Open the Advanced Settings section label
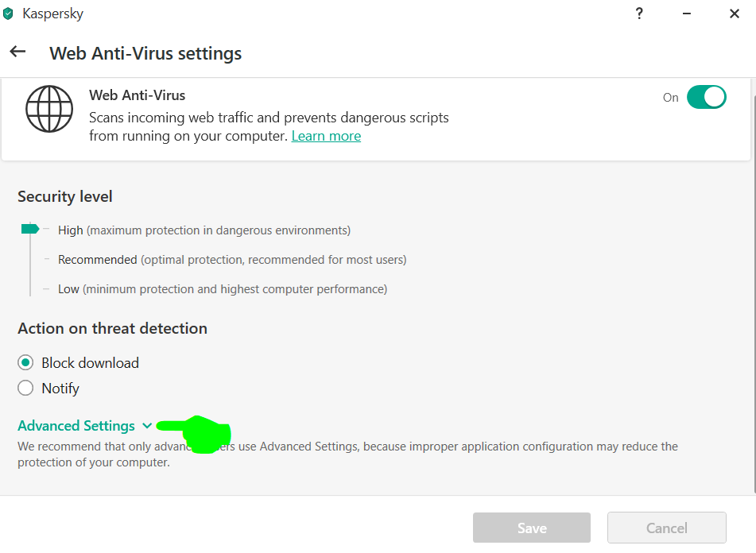 pyautogui.click(x=76, y=426)
